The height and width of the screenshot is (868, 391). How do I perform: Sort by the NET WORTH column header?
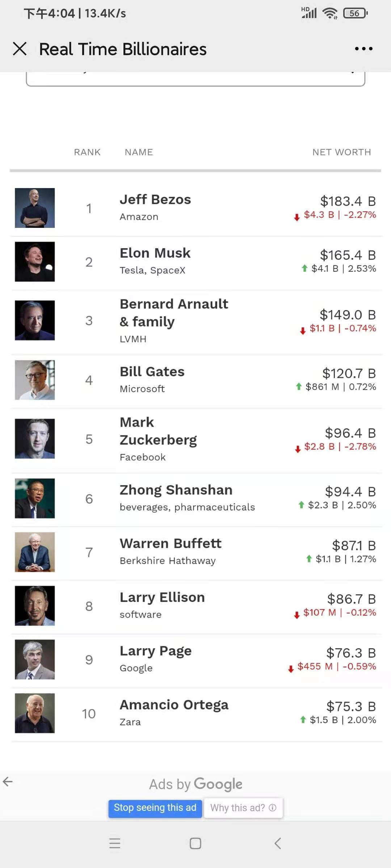tap(341, 152)
